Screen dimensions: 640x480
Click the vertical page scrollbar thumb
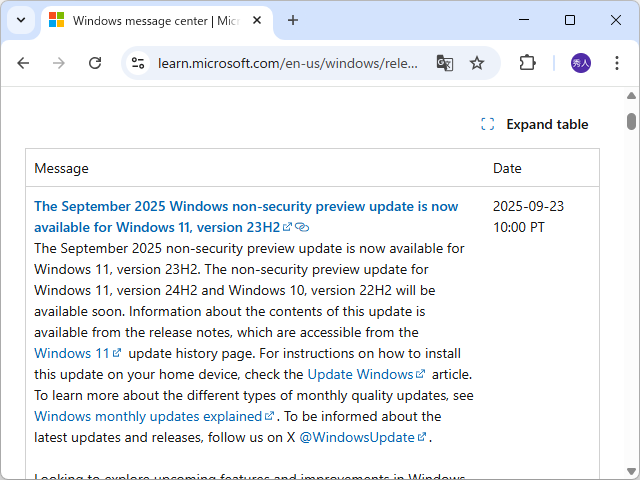pos(631,122)
